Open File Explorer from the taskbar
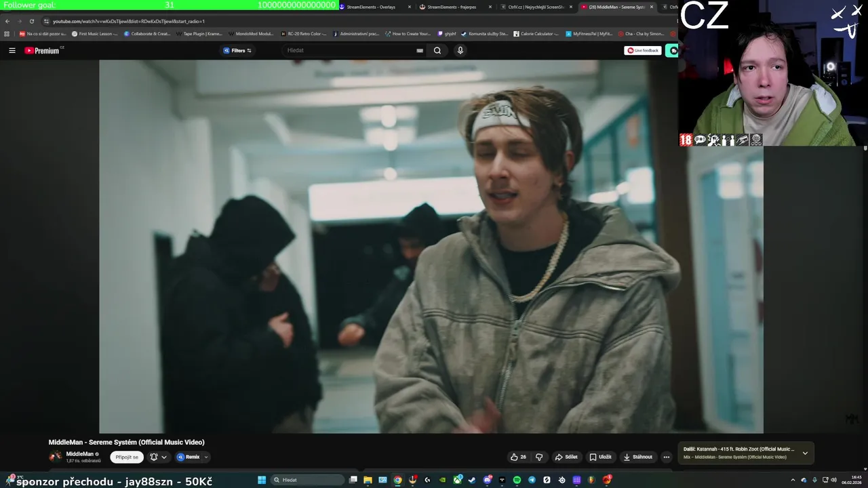 [x=368, y=480]
